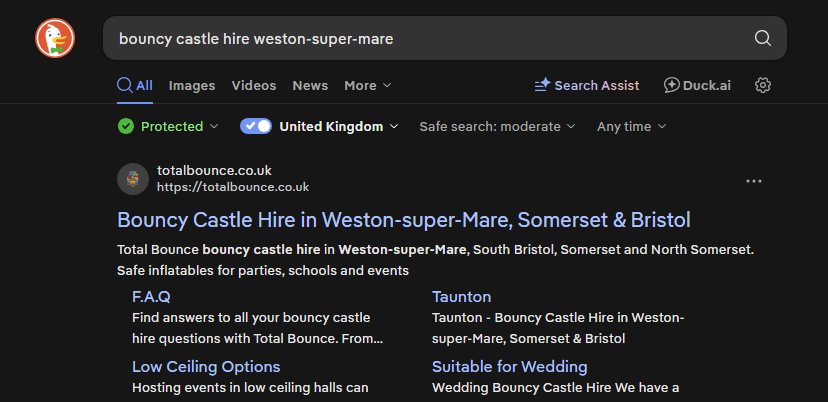This screenshot has height=402, width=828.
Task: Select the All results tab
Action: click(x=135, y=85)
